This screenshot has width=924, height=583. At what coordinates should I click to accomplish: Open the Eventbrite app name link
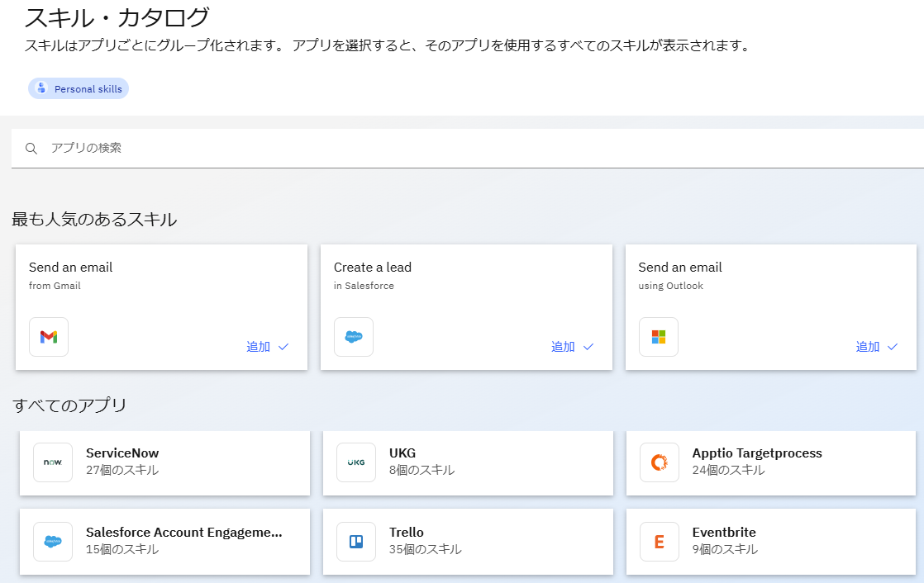tap(724, 533)
